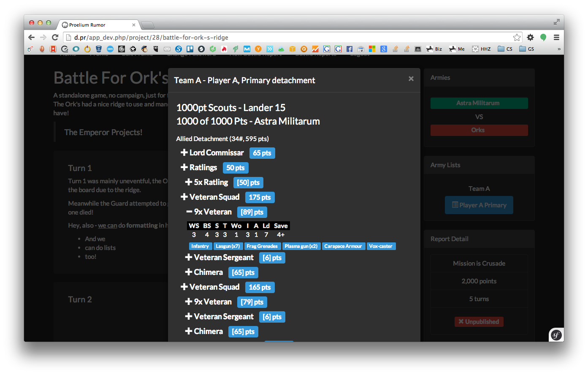Bookmark this page with the star
588x375 pixels.
pyautogui.click(x=517, y=38)
